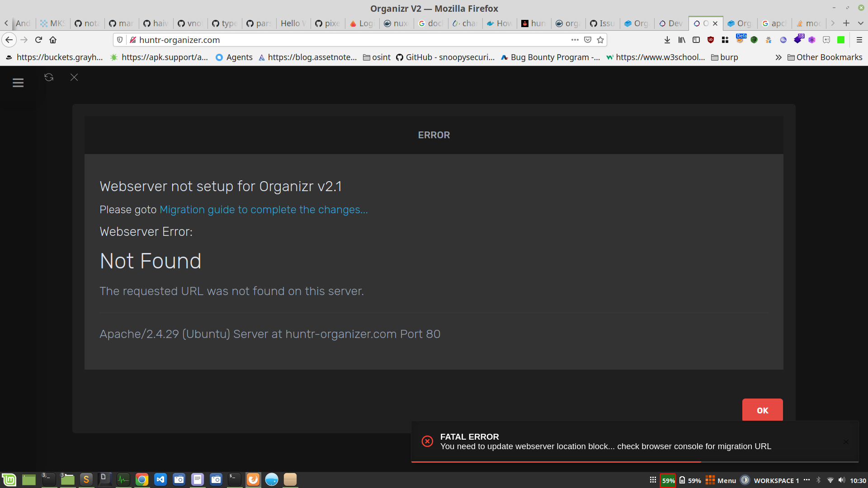Switch to the Dev browser tab

coord(670,23)
